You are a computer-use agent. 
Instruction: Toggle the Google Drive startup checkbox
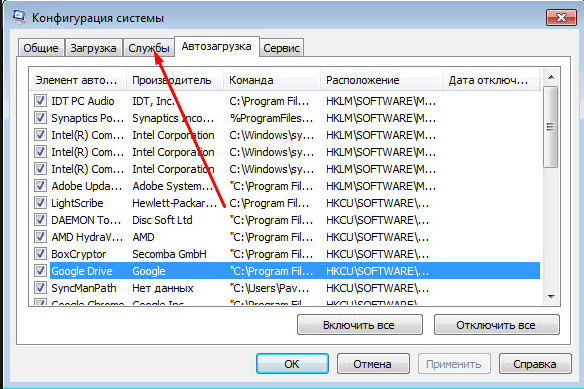[40, 271]
